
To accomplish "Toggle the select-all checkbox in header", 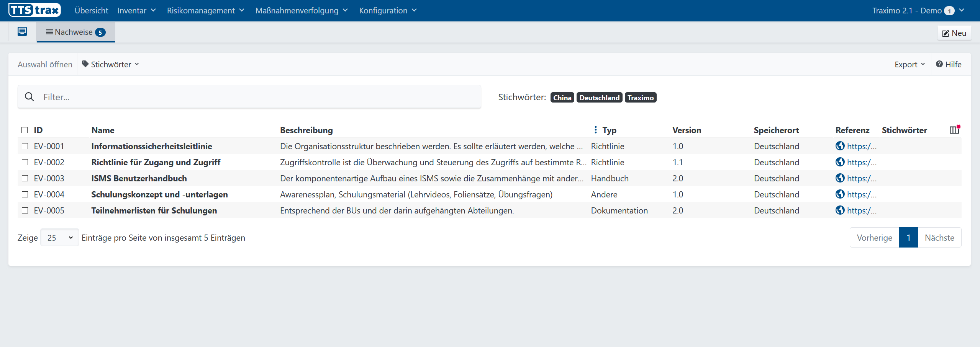I will 25,130.
